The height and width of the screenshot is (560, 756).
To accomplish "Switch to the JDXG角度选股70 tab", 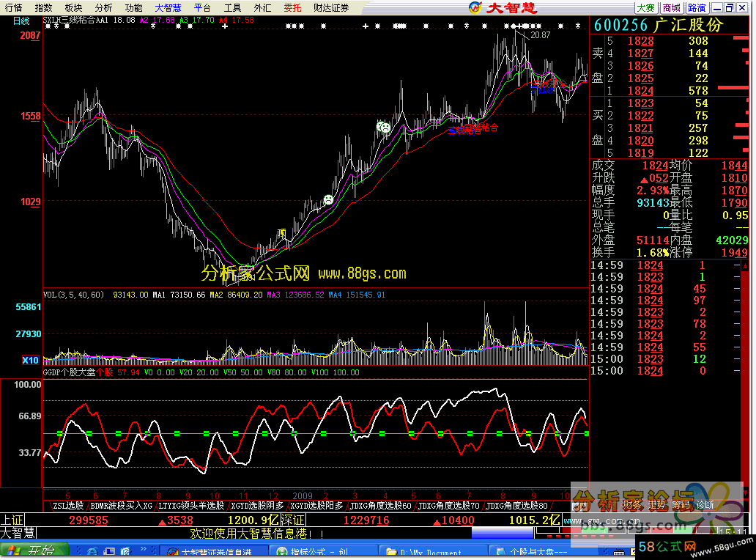I will pyautogui.click(x=449, y=506).
